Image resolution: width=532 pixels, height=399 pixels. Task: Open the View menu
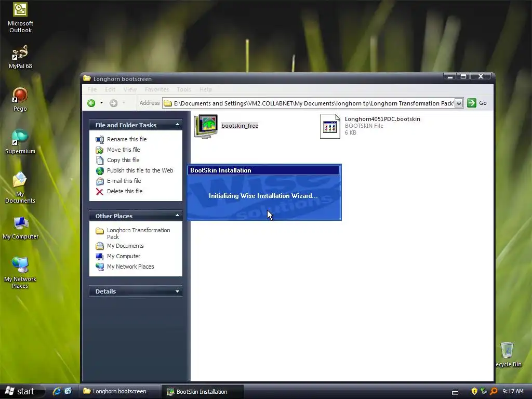point(130,89)
